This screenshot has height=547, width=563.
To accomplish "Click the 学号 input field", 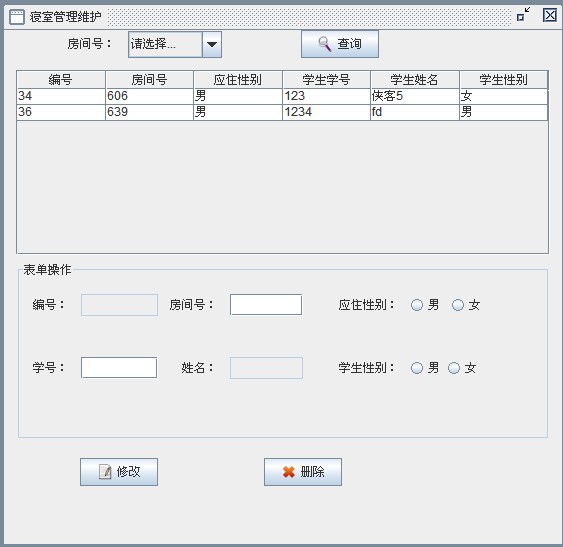I will [119, 367].
